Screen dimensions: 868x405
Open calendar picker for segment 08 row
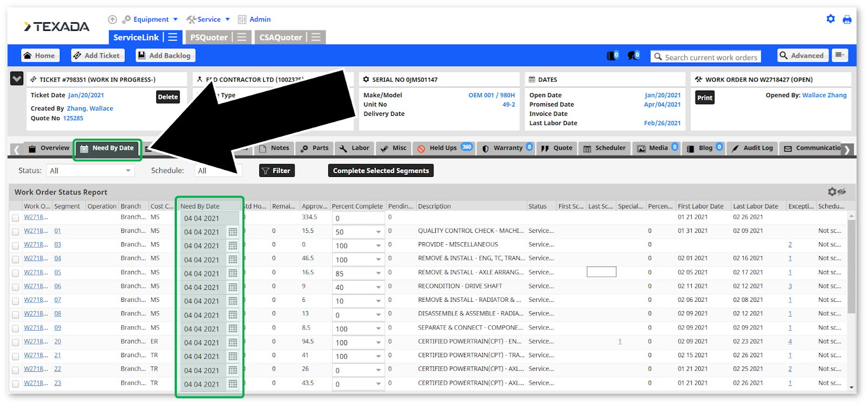tap(233, 315)
